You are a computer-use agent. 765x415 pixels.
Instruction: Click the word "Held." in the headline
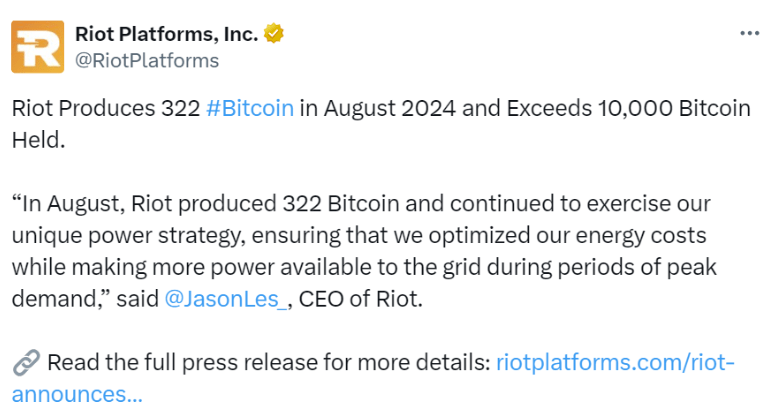[38, 140]
